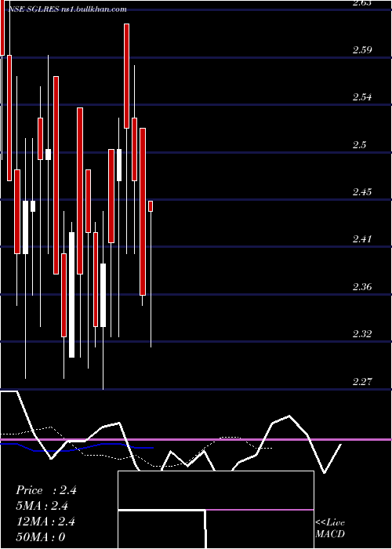
Task: Click the '<<Live MACD' label
Action: point(330,528)
